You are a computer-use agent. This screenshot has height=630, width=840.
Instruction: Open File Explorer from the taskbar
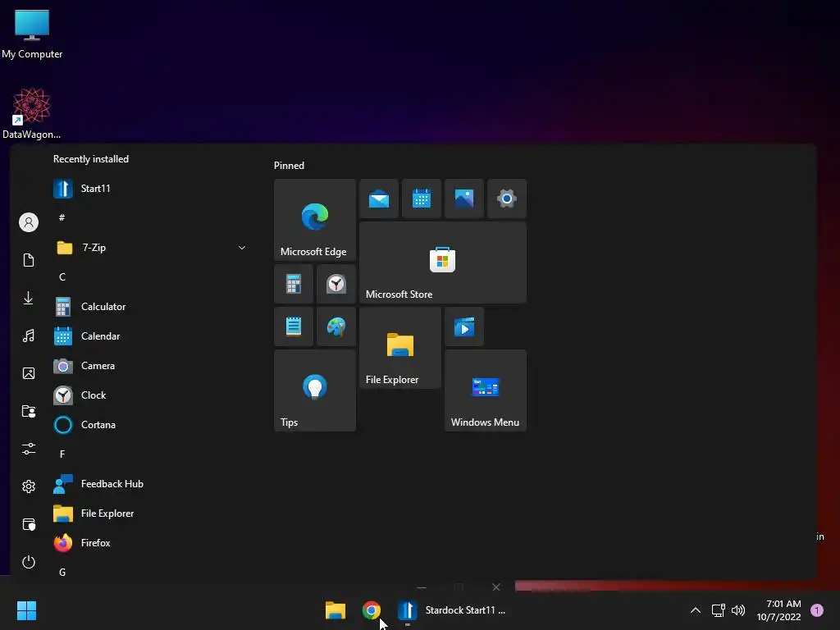336,610
